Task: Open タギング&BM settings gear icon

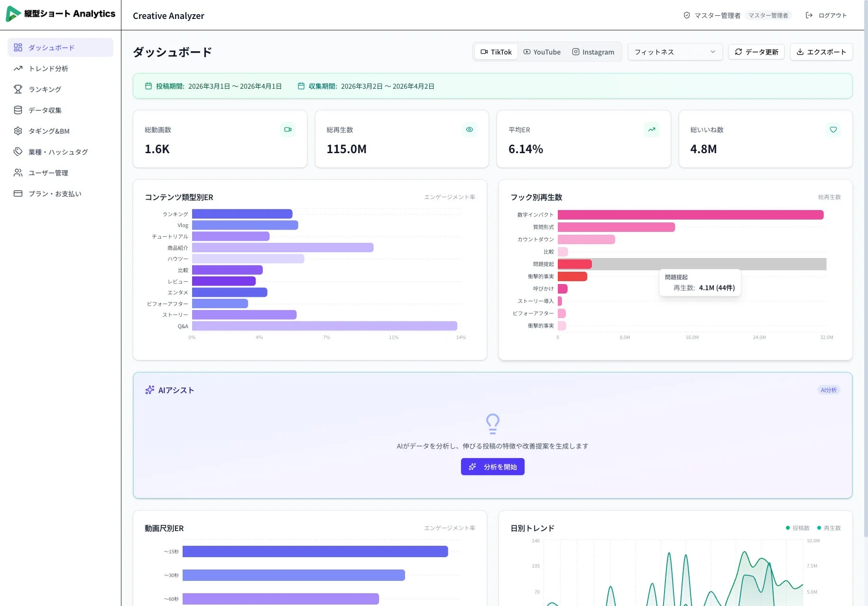Action: [18, 131]
